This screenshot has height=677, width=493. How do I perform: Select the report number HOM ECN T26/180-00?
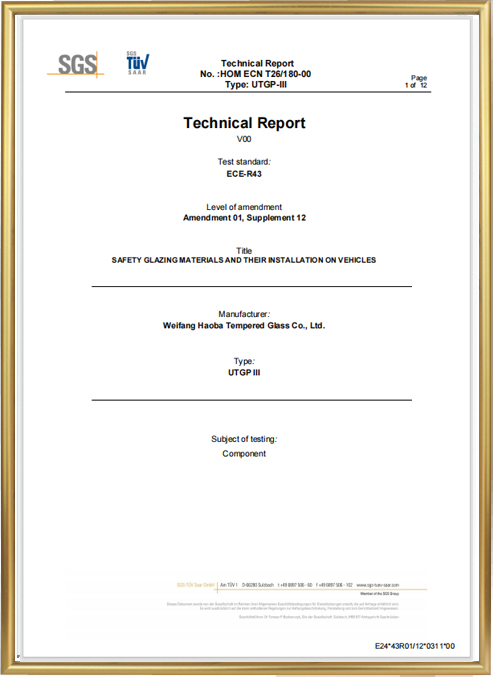point(256,74)
